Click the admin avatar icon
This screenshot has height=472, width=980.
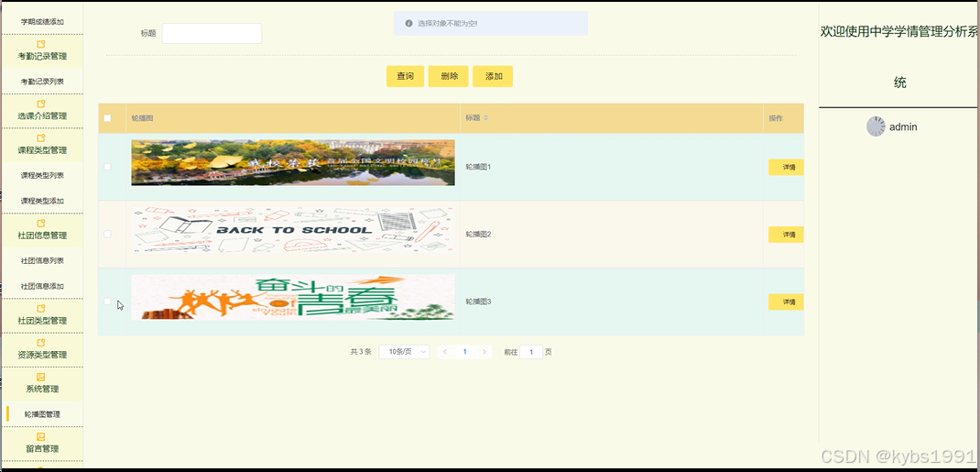(876, 126)
